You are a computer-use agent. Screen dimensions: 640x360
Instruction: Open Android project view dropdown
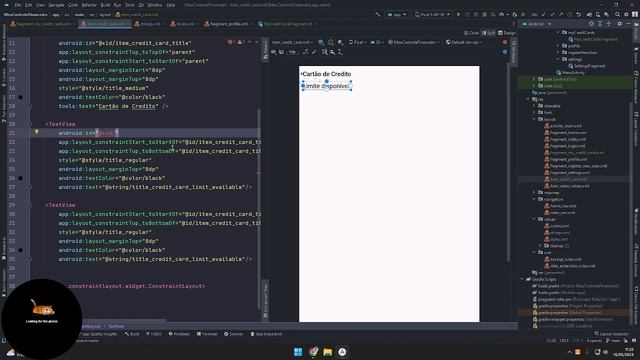537,24
